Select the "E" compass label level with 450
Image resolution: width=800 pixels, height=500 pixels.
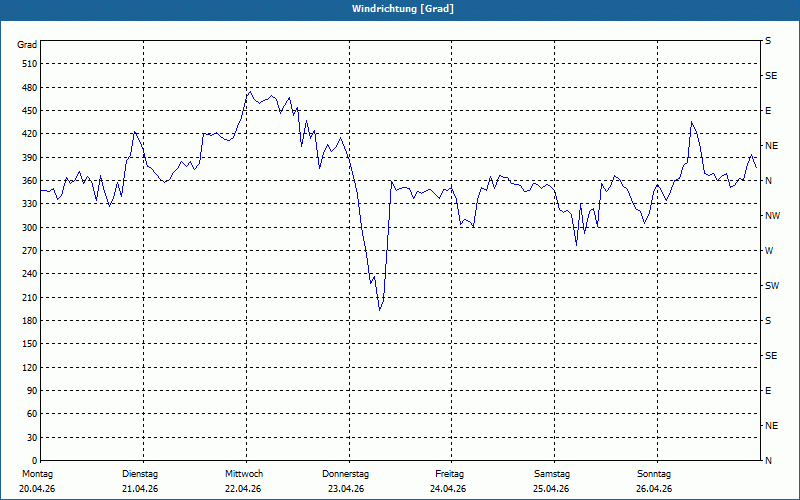click(x=768, y=111)
